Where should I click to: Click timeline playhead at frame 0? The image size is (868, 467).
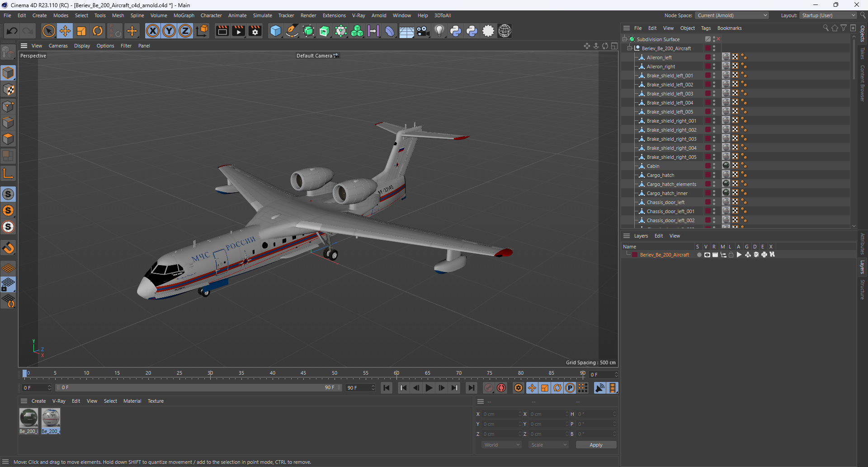point(25,374)
